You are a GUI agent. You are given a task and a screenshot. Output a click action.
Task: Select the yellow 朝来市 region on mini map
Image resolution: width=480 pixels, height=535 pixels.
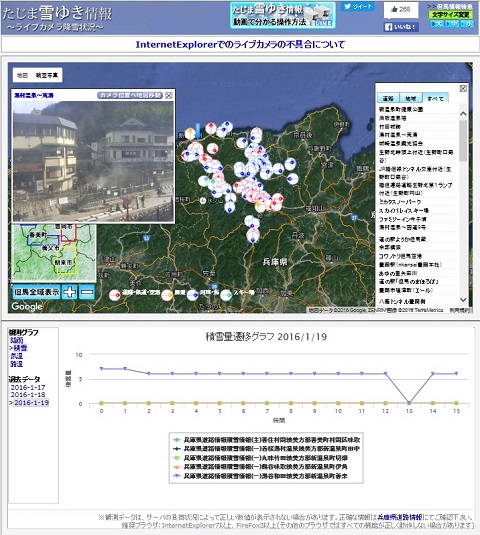pyautogui.click(x=67, y=260)
